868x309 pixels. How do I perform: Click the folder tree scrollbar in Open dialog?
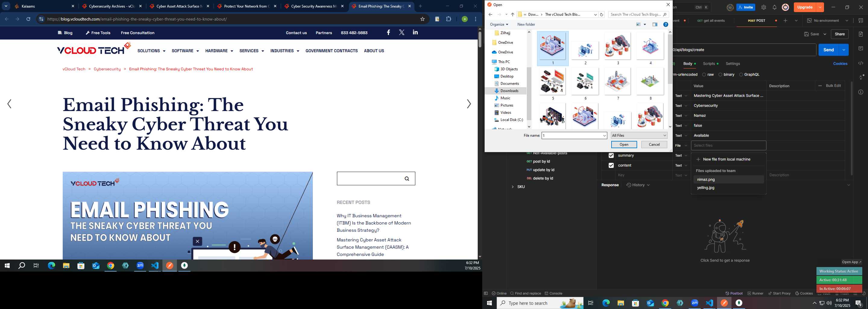pyautogui.click(x=529, y=94)
